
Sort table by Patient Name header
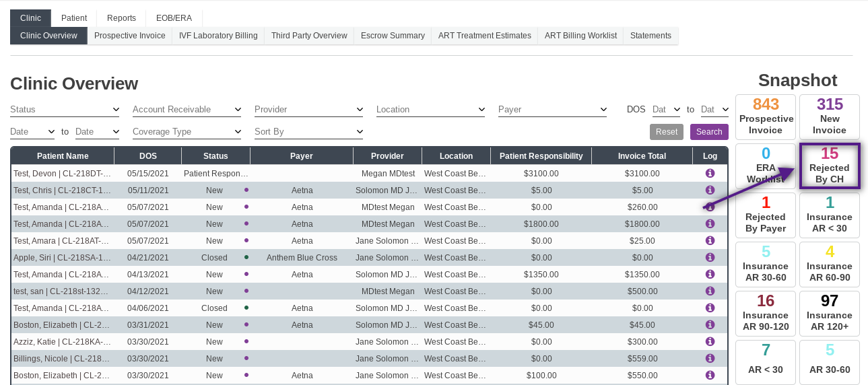[63, 156]
